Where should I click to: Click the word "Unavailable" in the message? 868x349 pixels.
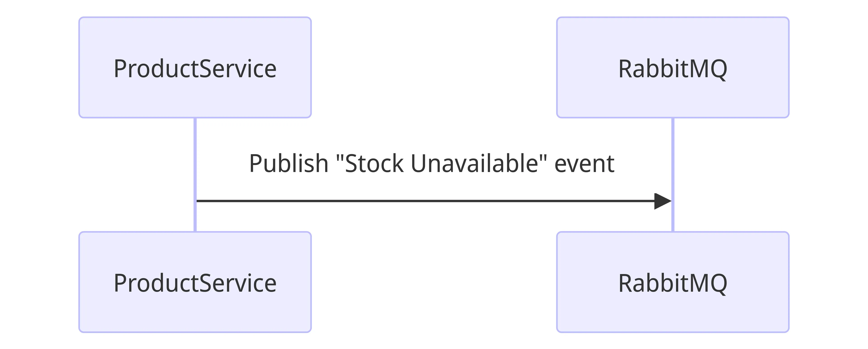(x=473, y=164)
